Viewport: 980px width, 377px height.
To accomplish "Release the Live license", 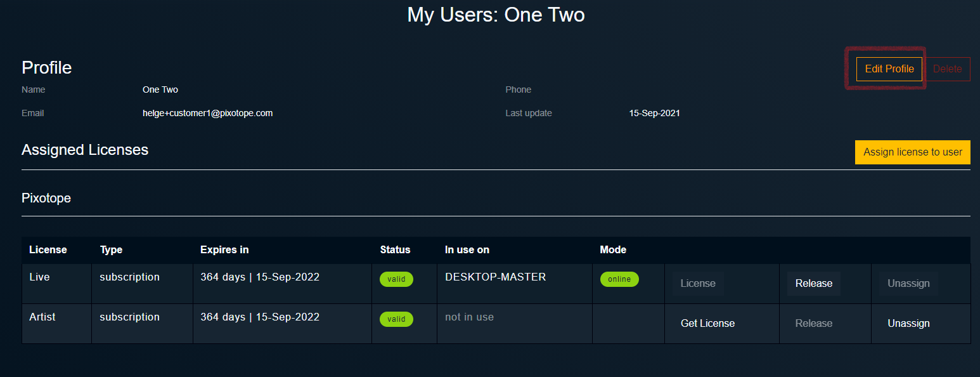I will pos(814,283).
